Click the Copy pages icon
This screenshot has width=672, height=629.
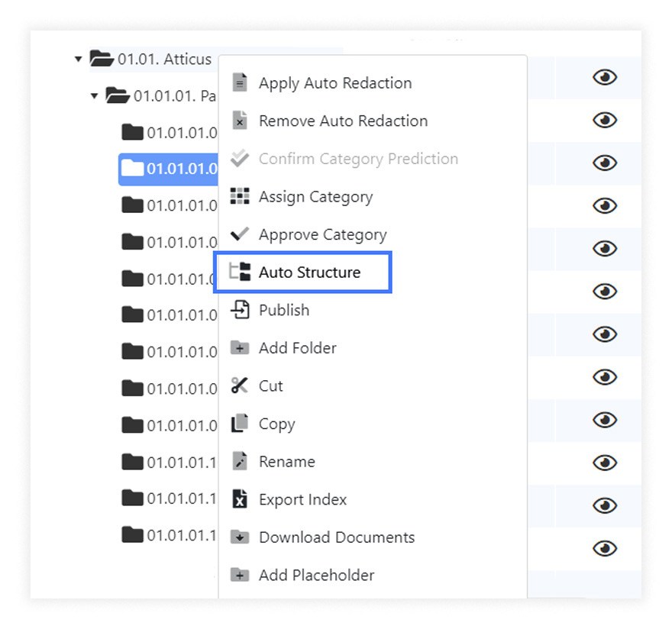click(x=240, y=424)
